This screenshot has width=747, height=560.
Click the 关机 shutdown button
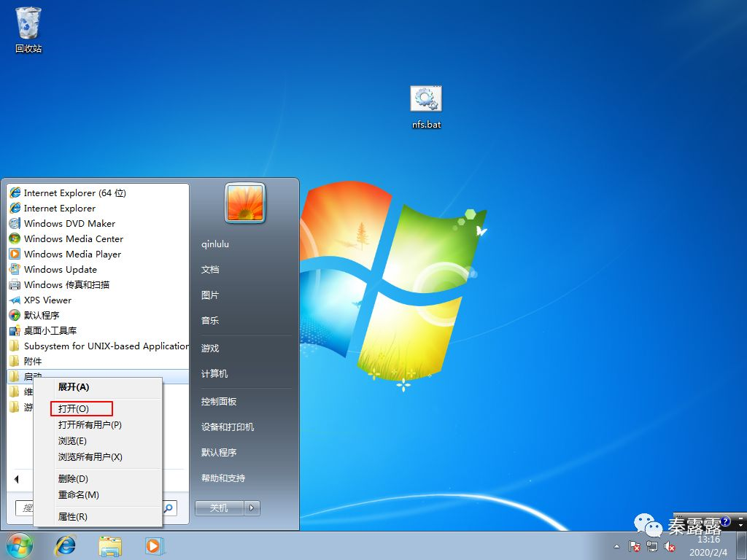click(219, 508)
